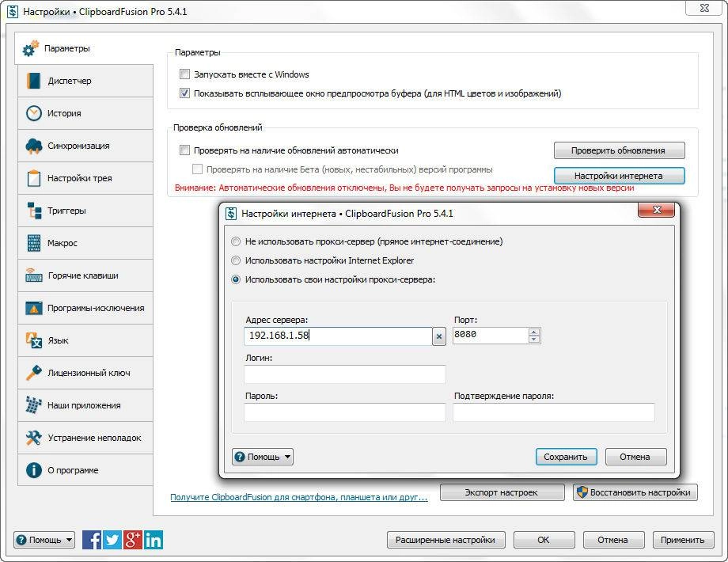Screen dimensions: 728x562
Task: Select use Internet Explorer settings radio
Action: (236, 260)
